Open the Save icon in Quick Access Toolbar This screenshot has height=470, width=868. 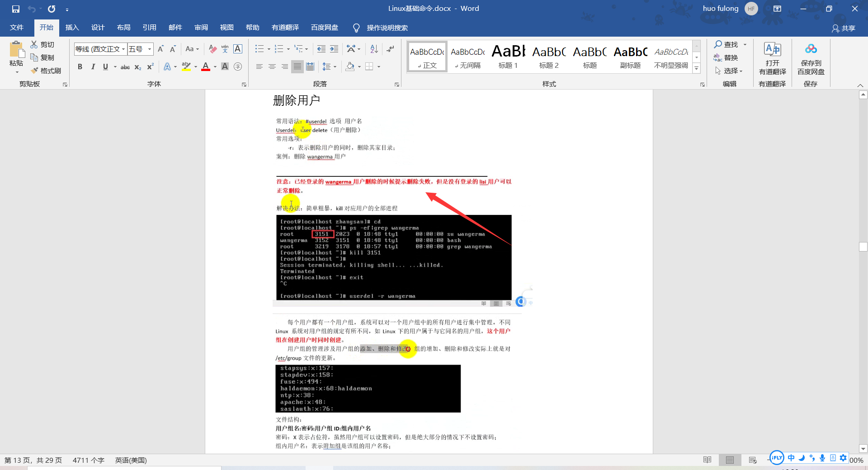[x=15, y=9]
